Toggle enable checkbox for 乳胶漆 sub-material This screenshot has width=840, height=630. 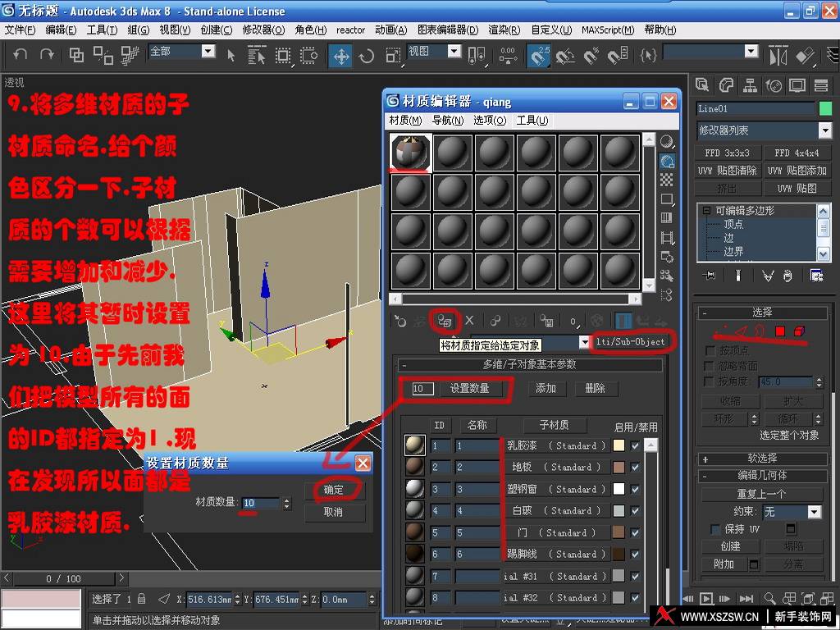point(636,445)
